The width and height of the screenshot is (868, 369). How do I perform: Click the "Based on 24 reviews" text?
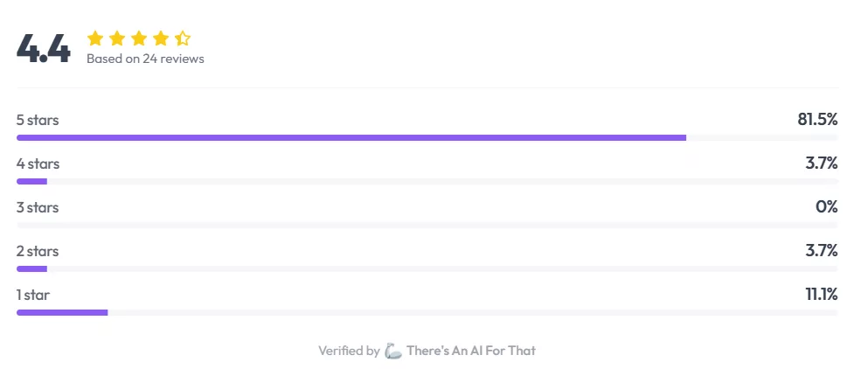(x=145, y=59)
